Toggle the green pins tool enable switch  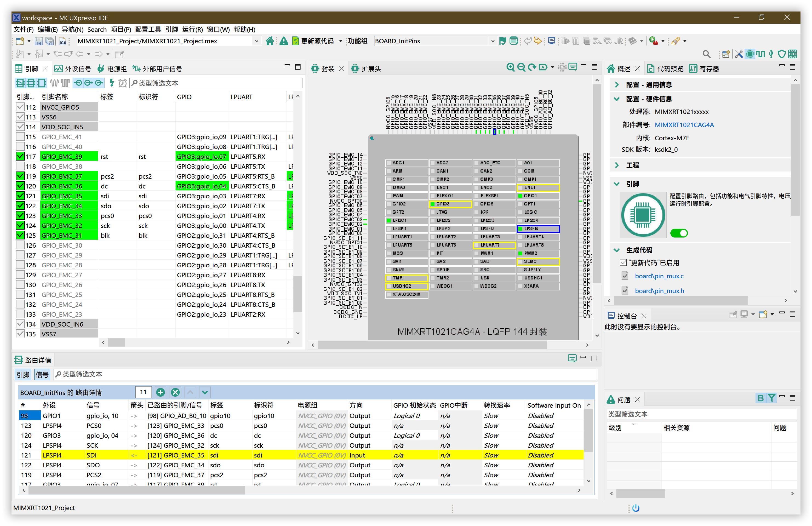679,233
